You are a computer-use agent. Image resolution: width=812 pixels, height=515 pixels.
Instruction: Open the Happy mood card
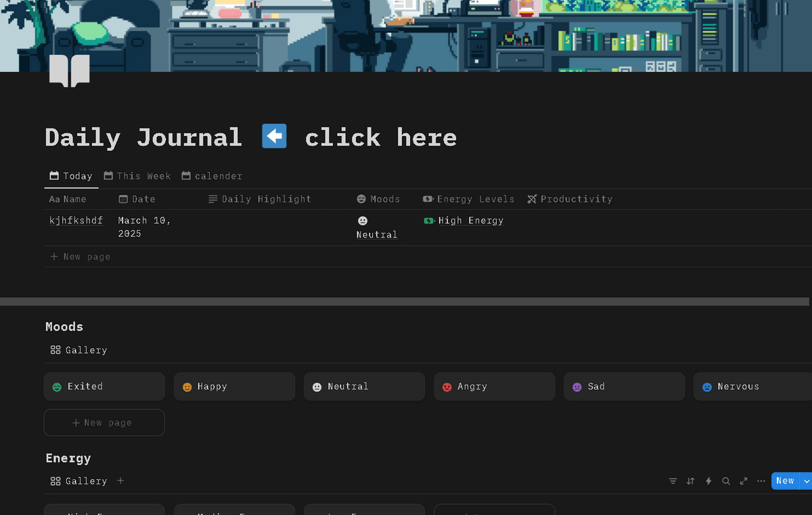click(234, 386)
